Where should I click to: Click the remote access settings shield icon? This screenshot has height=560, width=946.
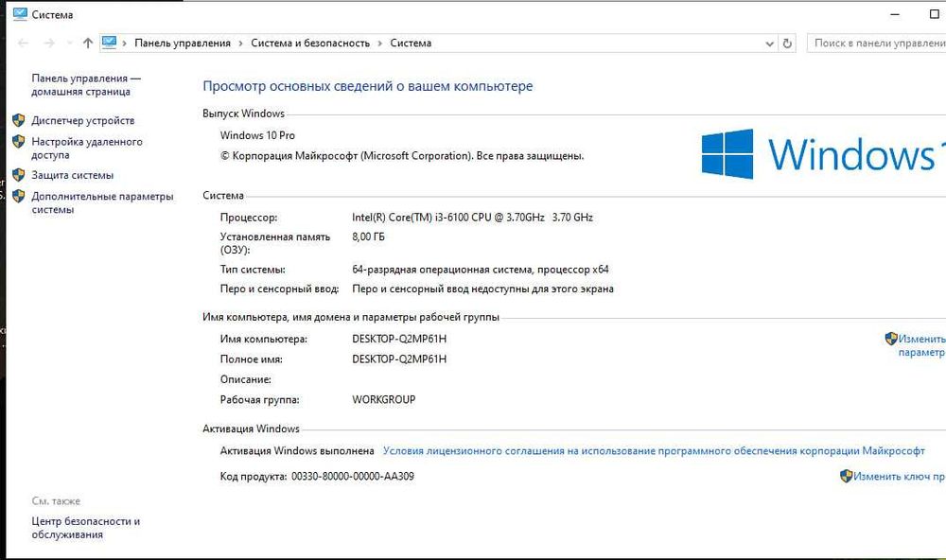tap(18, 142)
